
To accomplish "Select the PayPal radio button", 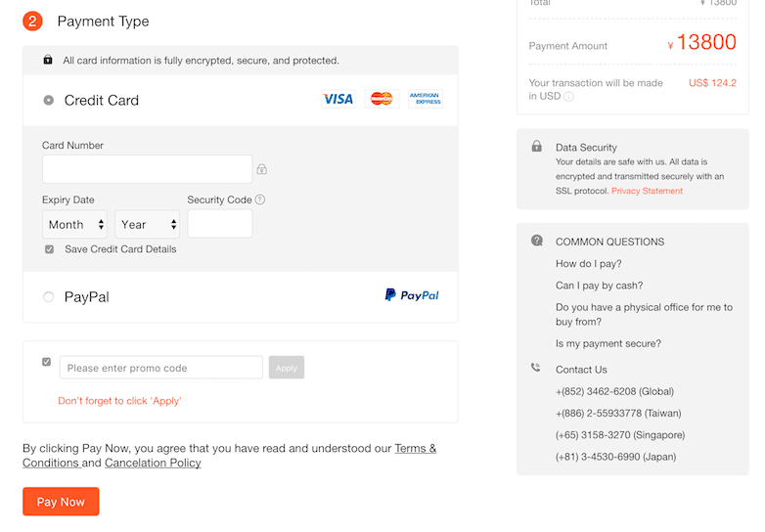I will [x=49, y=296].
